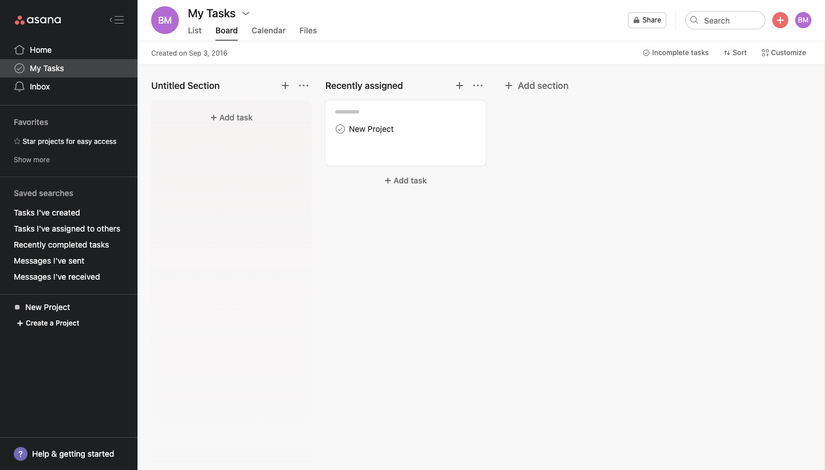825x470 pixels.
Task: Open Tasks I've created saved search
Action: 47,213
